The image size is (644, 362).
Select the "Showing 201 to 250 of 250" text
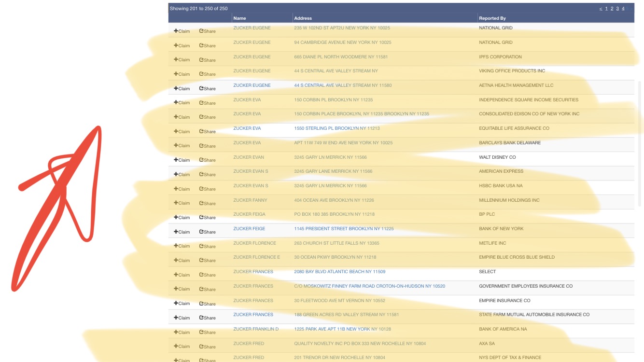[x=199, y=9]
